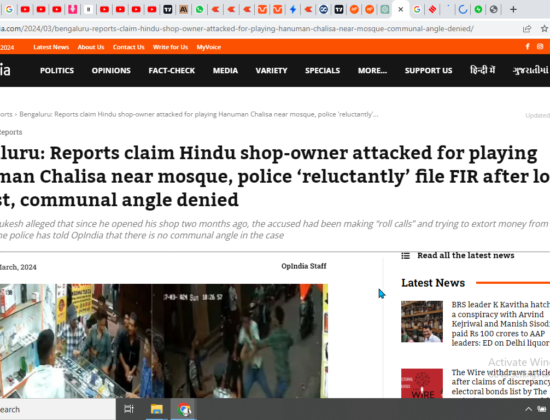Open the OPINIONS menu section
Image resolution: width=550 pixels, height=420 pixels.
coord(111,71)
